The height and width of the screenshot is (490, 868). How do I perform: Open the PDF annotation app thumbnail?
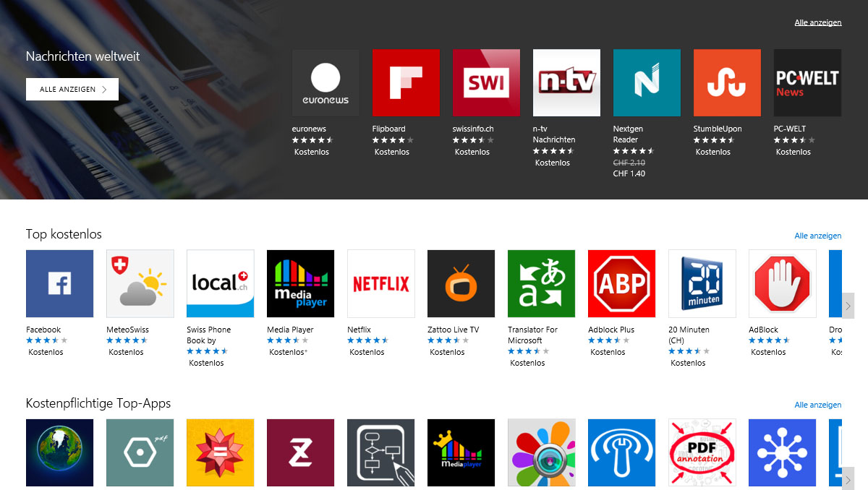702,452
